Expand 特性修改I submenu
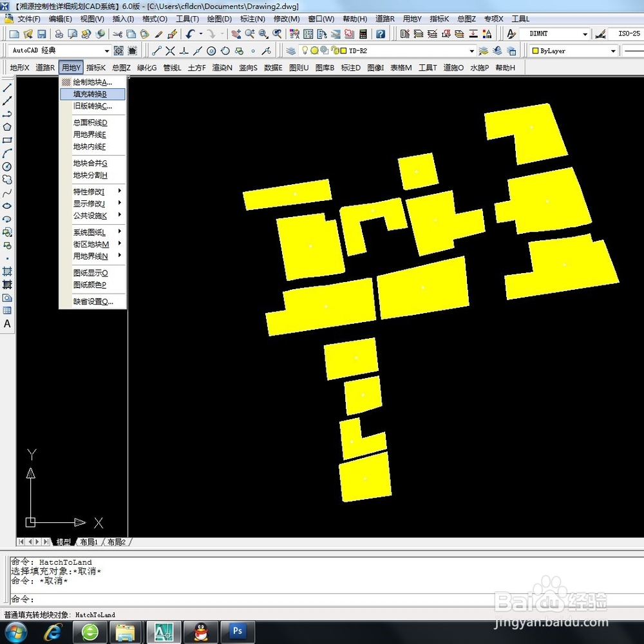Viewport: 644px width, 644px height. (x=93, y=191)
